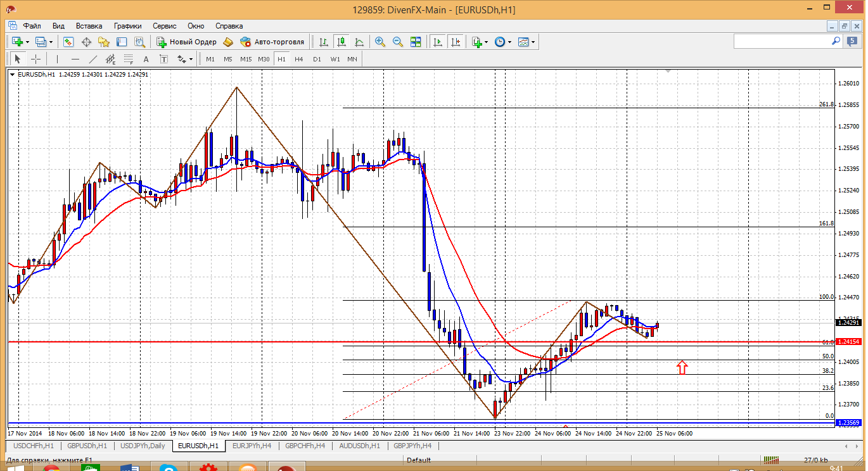868x471 pixels.
Task: Click the Zoom Out magnifier icon
Action: tap(398, 42)
